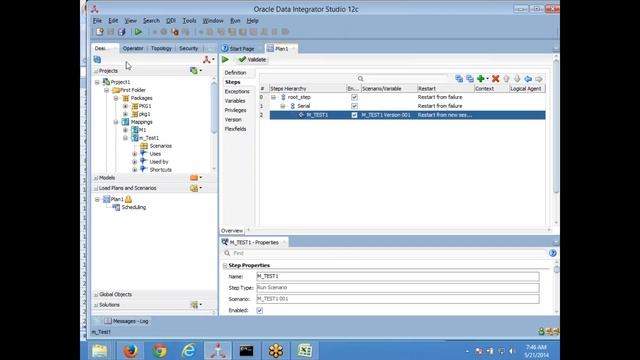The image size is (640, 360).
Task: Select the Scenarios node under m_Test1
Action: point(160,146)
